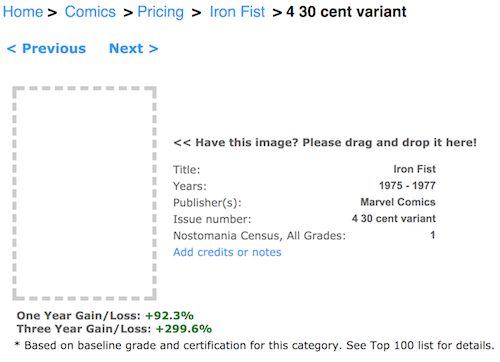Go to the Previous issue
The width and height of the screenshot is (500, 362).
(x=46, y=49)
